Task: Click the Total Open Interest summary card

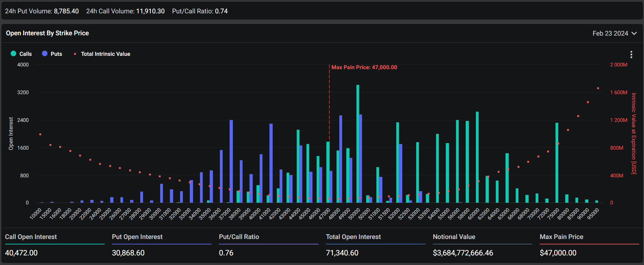Action: point(375,245)
